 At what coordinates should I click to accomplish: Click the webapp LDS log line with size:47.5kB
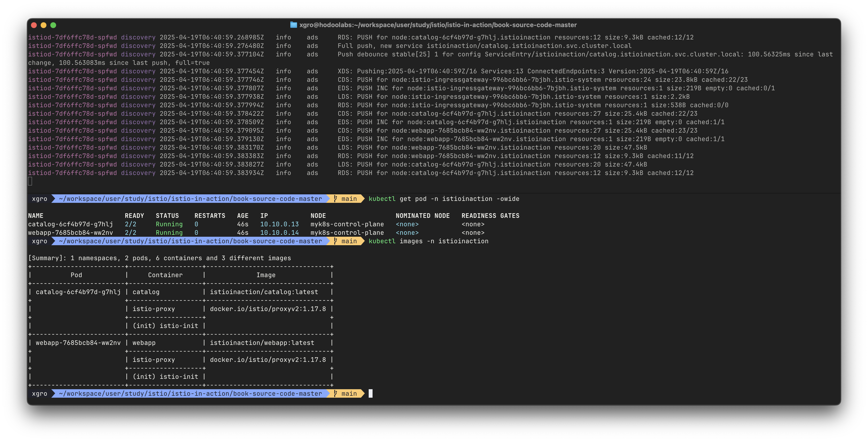338,147
